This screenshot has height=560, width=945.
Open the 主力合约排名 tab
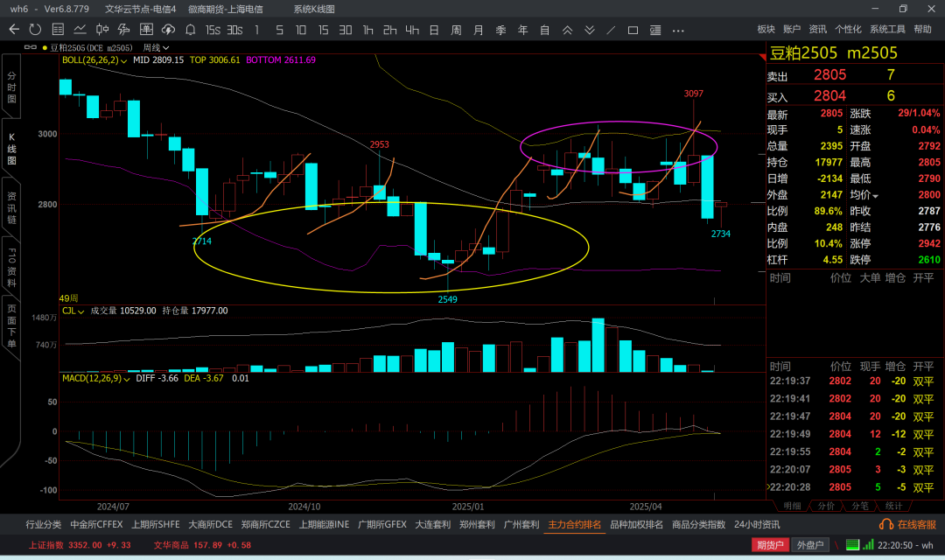tap(574, 525)
